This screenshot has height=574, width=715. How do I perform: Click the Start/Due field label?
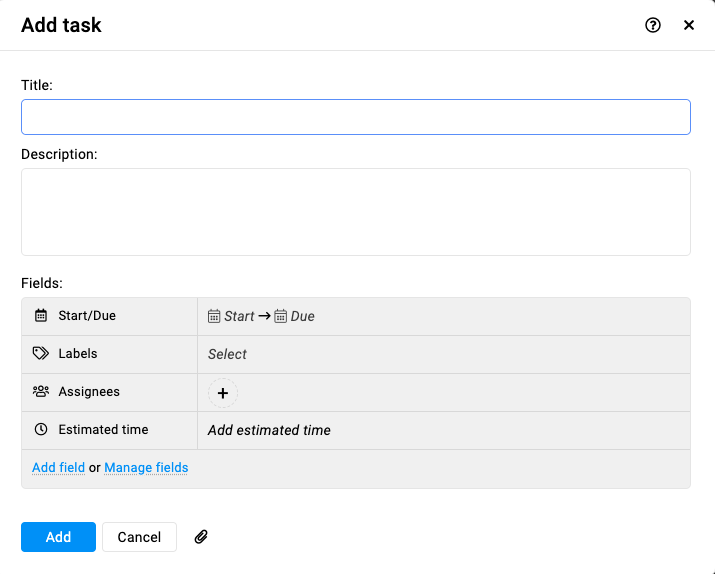87,315
